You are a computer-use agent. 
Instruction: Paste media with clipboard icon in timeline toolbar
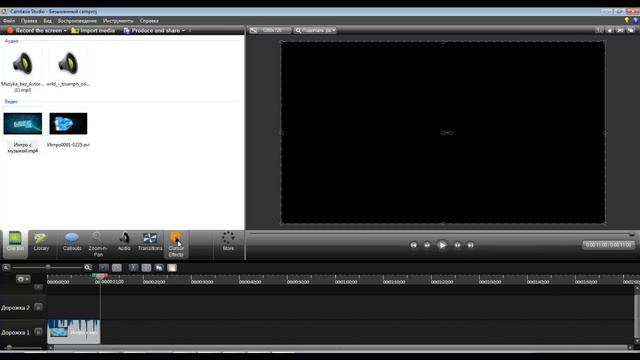(x=172, y=268)
